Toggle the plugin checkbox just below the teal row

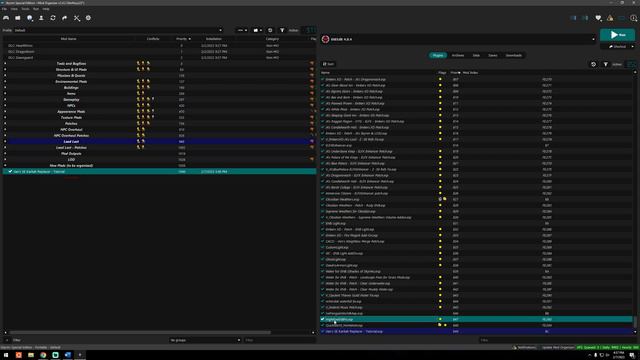pyautogui.click(x=322, y=325)
